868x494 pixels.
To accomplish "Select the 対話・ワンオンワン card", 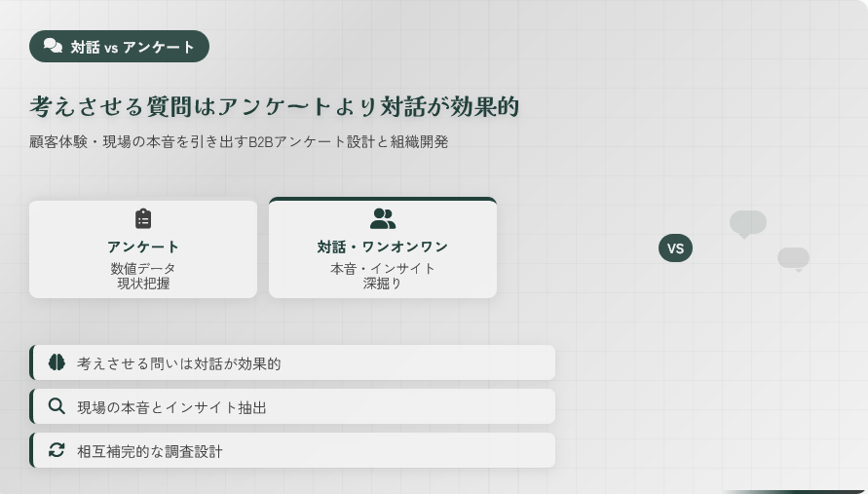I will tap(383, 249).
